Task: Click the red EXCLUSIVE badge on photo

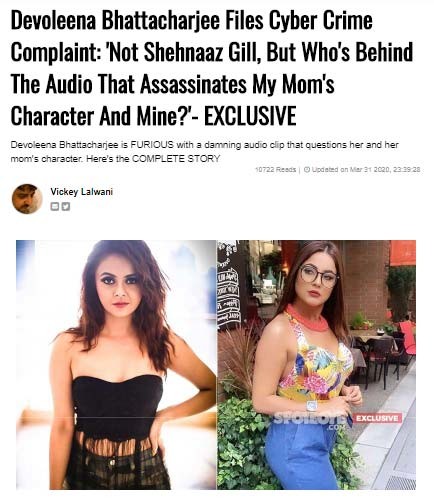Action: click(377, 418)
